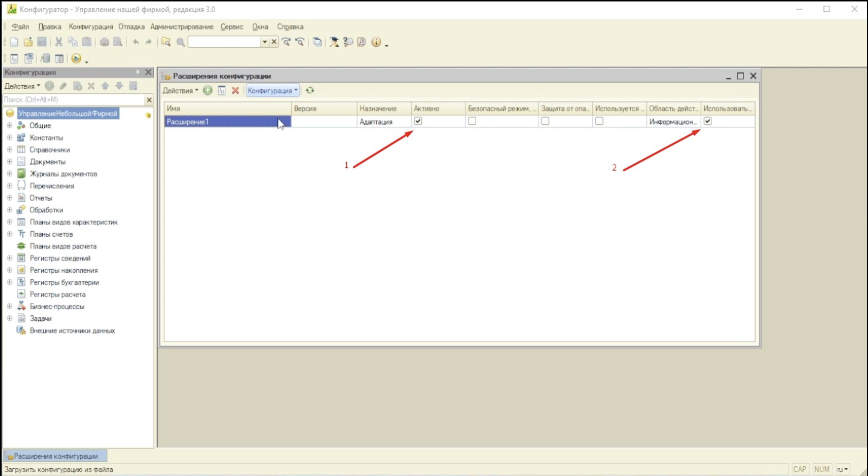The height and width of the screenshot is (476, 868).
Task: Delete the extension with red X icon
Action: pyautogui.click(x=235, y=90)
